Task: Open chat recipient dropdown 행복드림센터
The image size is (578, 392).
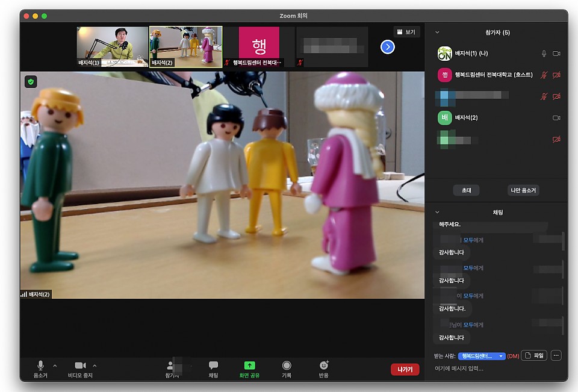Action: click(x=481, y=356)
